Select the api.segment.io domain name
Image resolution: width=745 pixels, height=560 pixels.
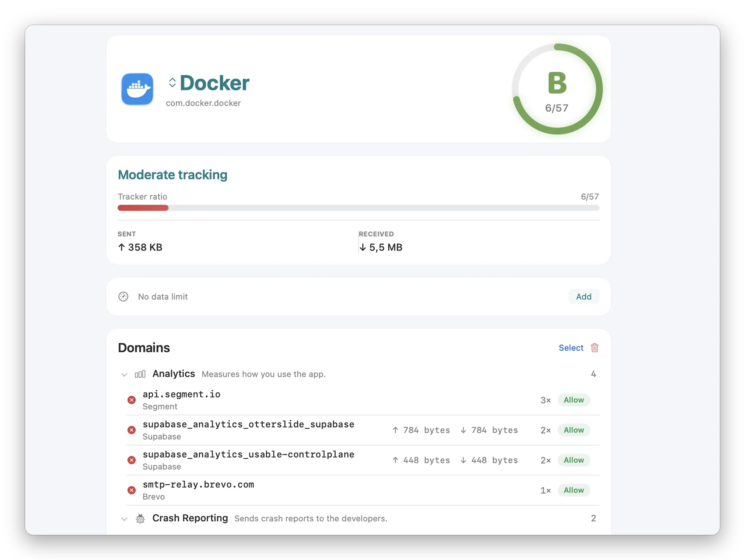(181, 394)
